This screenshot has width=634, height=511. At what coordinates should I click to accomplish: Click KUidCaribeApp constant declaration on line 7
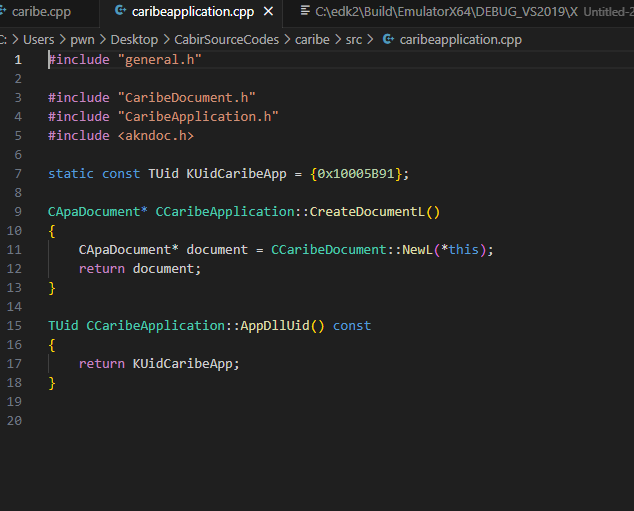coord(236,174)
